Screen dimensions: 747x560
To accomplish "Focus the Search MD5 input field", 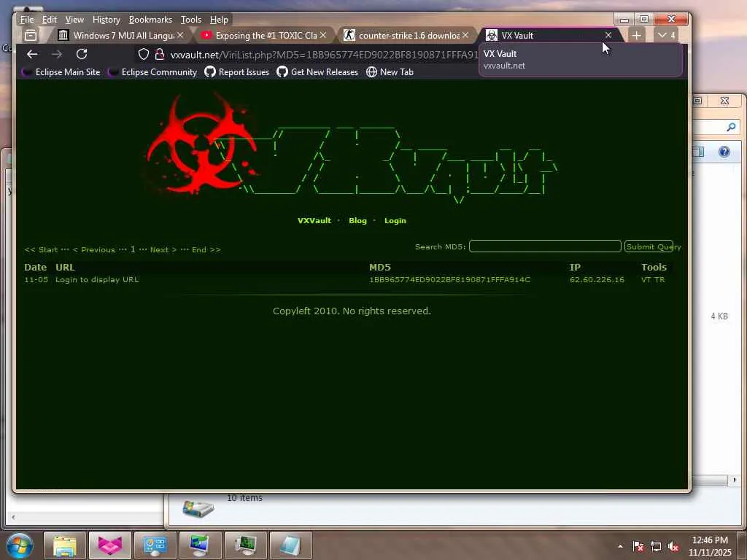I will (x=545, y=246).
